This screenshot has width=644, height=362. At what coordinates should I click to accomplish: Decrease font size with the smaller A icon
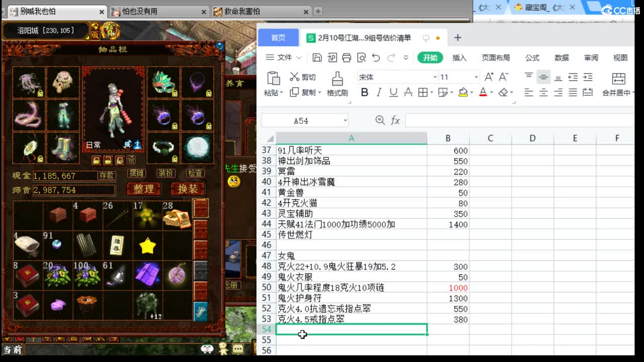pos(504,77)
